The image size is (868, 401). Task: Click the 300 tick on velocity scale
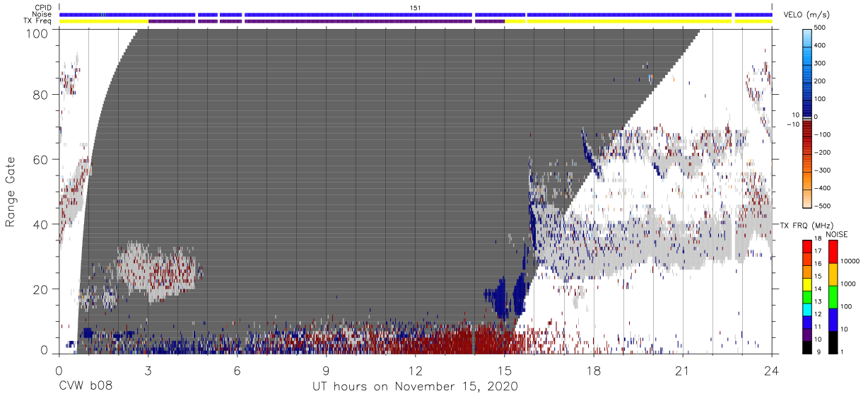[820, 64]
